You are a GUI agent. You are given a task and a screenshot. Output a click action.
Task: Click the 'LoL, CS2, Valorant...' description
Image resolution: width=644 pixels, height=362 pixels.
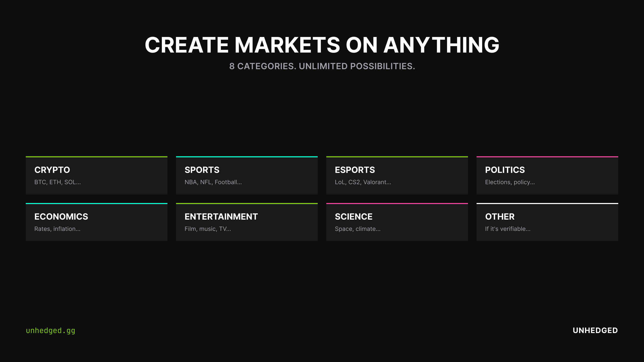363,182
